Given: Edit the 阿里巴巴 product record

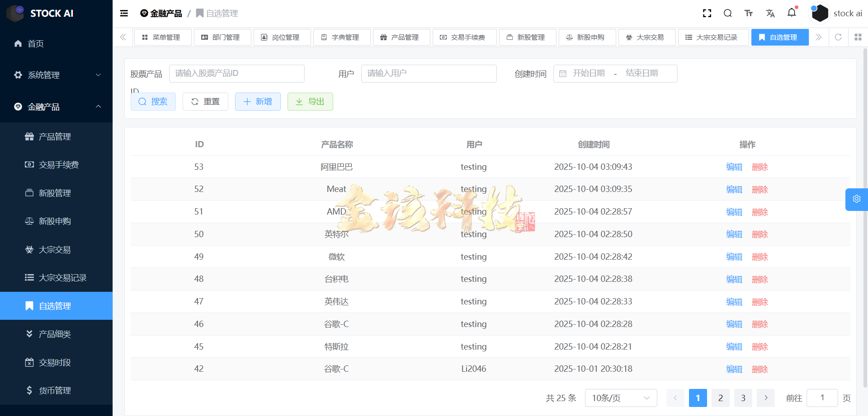Looking at the screenshot, I should 734,167.
